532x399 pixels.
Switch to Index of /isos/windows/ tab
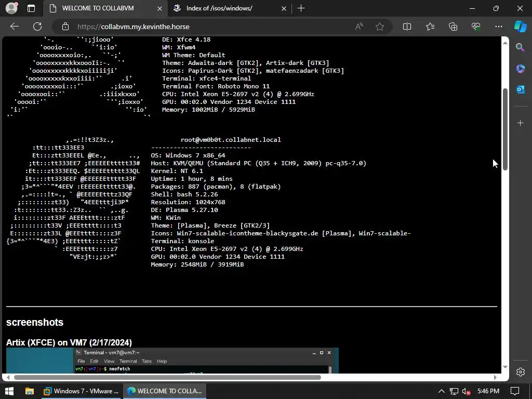[x=219, y=8]
